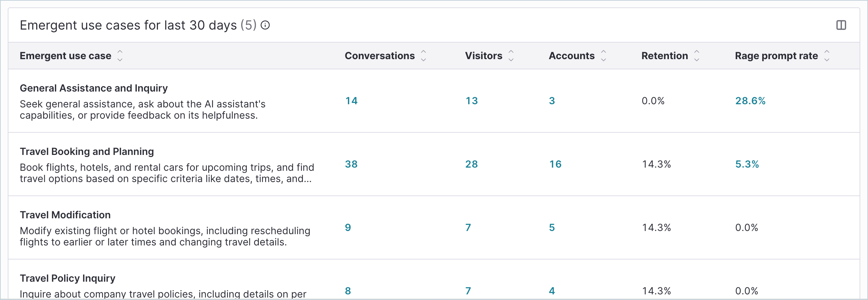Click the 0.0% rage rate for Travel Modification
This screenshot has height=300, width=868.
(x=747, y=227)
